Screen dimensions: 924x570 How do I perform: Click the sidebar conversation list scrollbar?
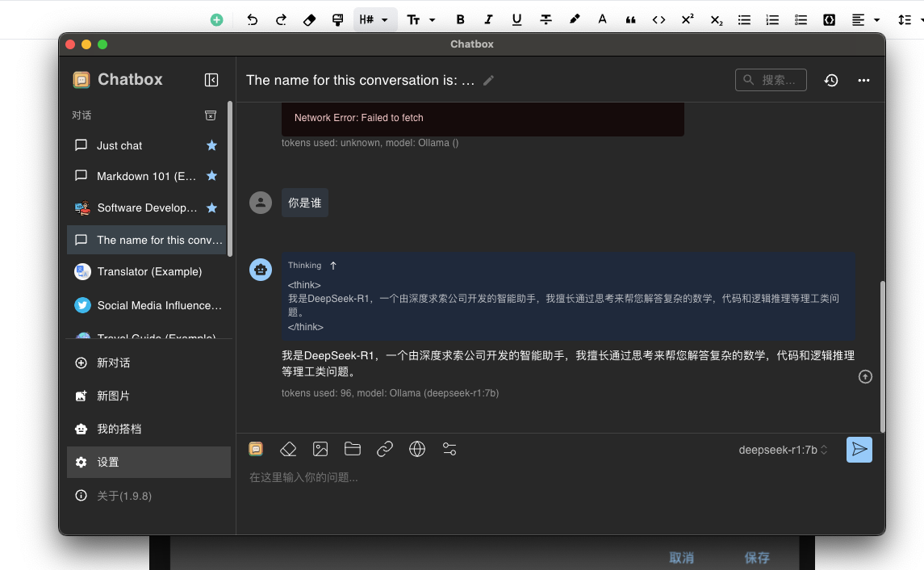coord(230,179)
